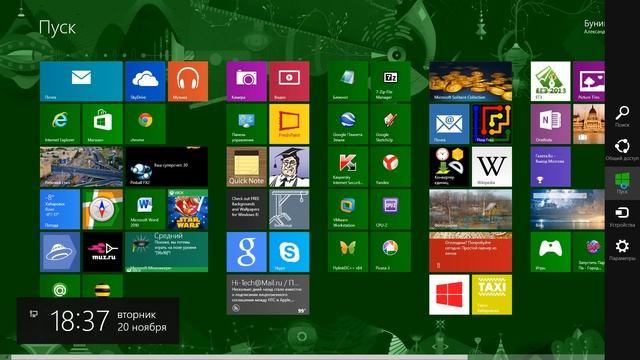640x360 pixels.
Task: Open VMware Workstation tile
Action: 348,209
